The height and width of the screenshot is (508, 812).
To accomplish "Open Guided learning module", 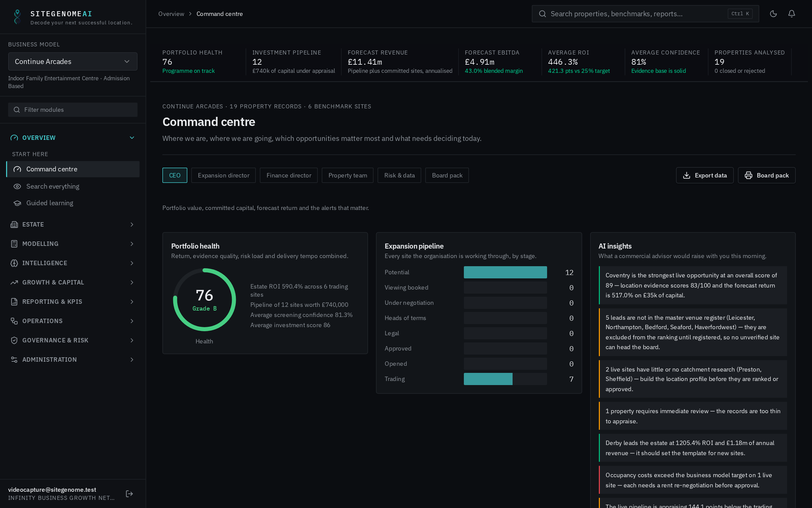I will tap(73, 203).
